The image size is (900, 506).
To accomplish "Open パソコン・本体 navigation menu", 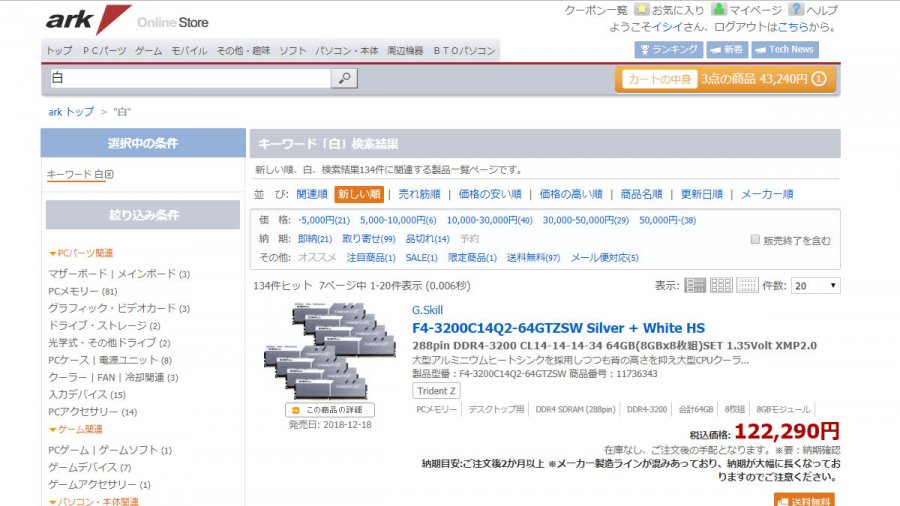I will tap(347, 50).
